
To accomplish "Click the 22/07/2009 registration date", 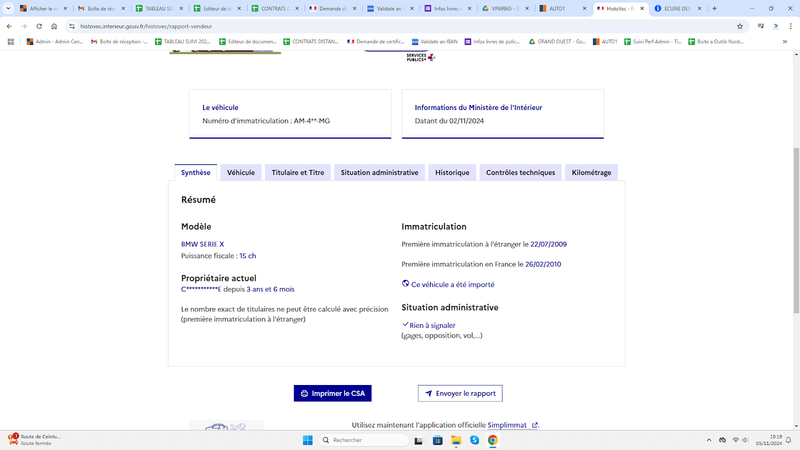I will [x=548, y=244].
